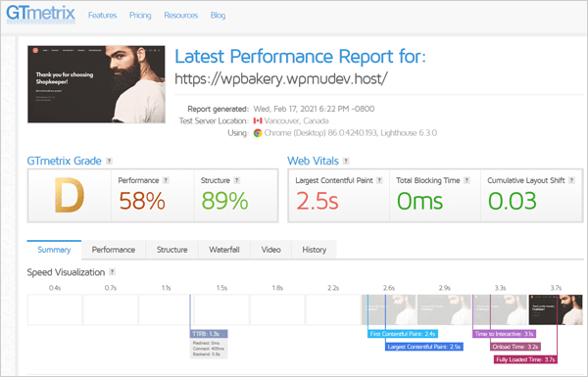The image size is (588, 377).
Task: Switch to the Performance tab
Action: tap(114, 250)
